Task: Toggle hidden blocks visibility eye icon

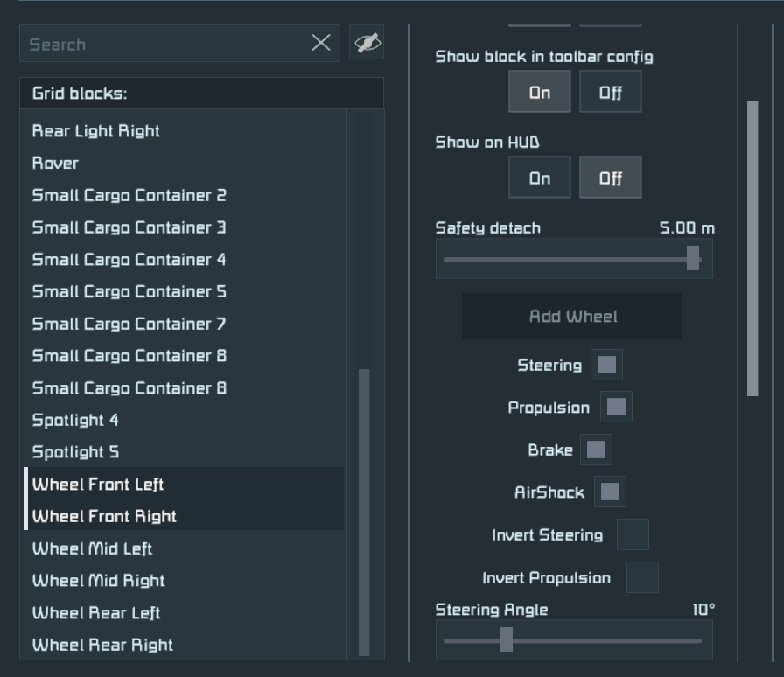Action: (x=367, y=43)
